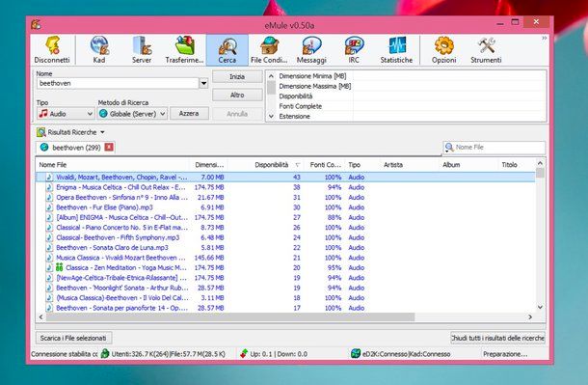The image size is (588, 385).
Task: Click the Dimensione Massima value field
Action: tap(449, 86)
